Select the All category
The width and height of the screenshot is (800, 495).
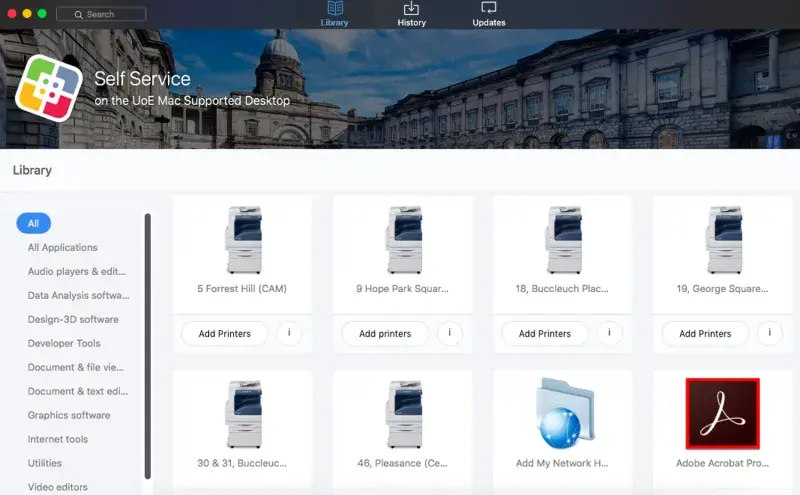33,224
